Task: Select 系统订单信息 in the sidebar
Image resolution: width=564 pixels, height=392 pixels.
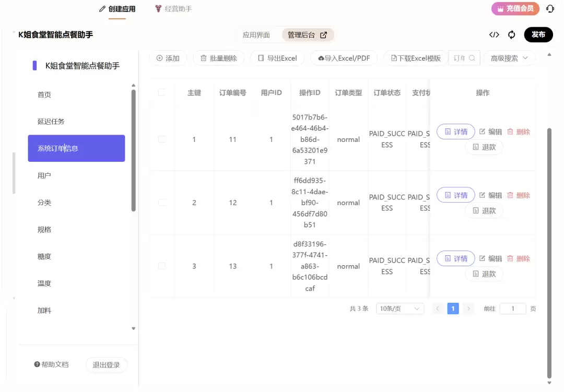Action: point(76,148)
